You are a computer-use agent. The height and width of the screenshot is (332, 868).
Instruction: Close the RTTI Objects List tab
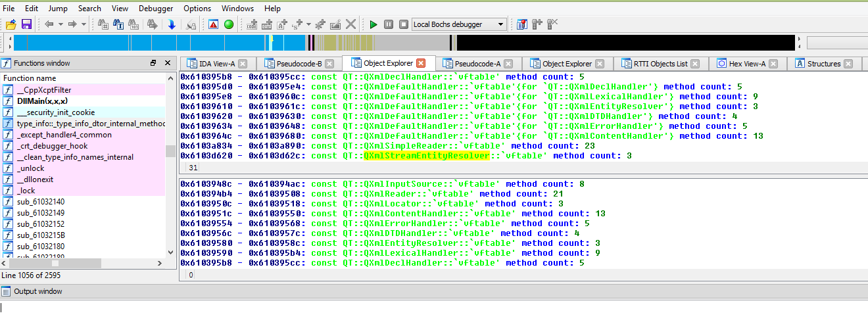(x=696, y=64)
